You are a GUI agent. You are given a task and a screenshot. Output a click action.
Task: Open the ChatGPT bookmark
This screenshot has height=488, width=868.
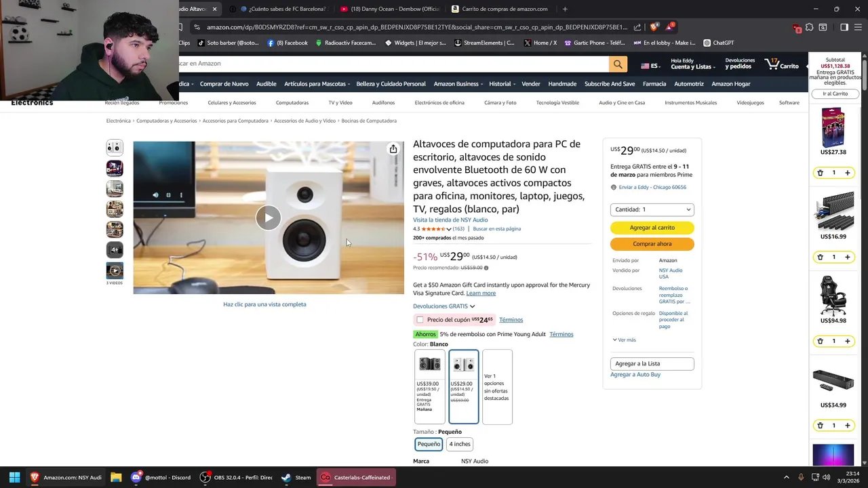718,43
